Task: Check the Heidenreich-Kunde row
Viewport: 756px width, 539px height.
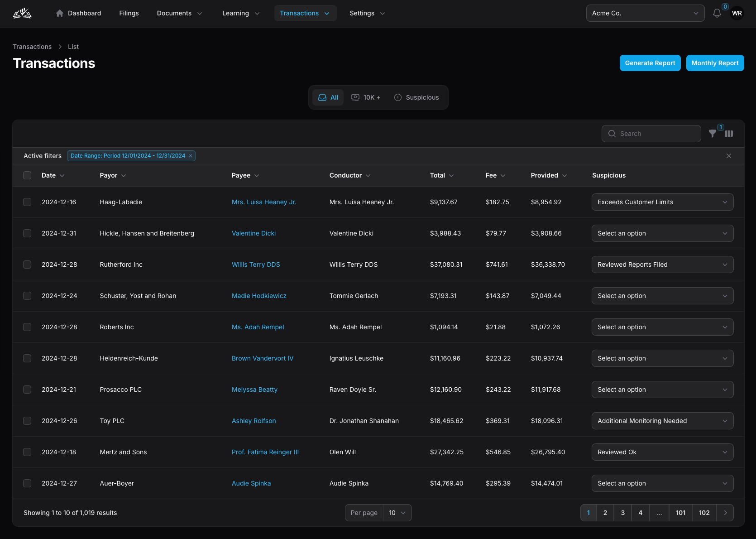Action: [x=27, y=358]
